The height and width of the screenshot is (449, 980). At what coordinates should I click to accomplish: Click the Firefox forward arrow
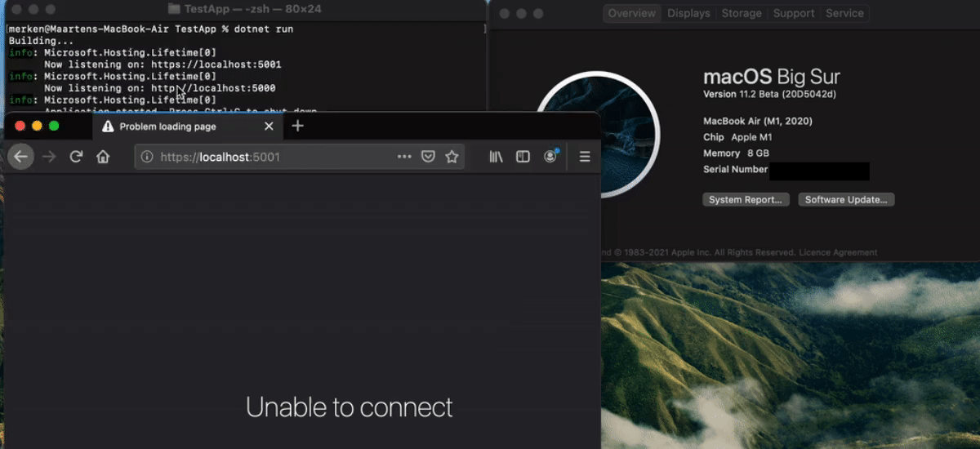click(49, 157)
